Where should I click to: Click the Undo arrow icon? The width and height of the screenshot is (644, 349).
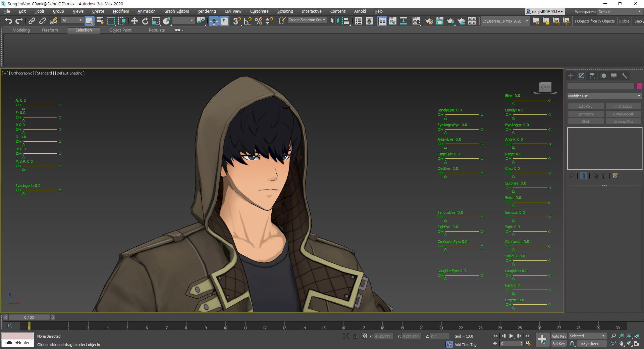(x=8, y=21)
